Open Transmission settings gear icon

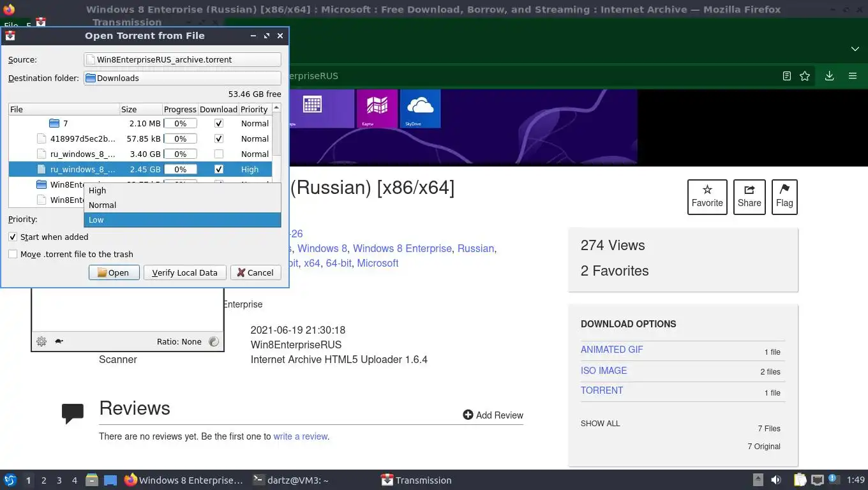[x=41, y=341]
